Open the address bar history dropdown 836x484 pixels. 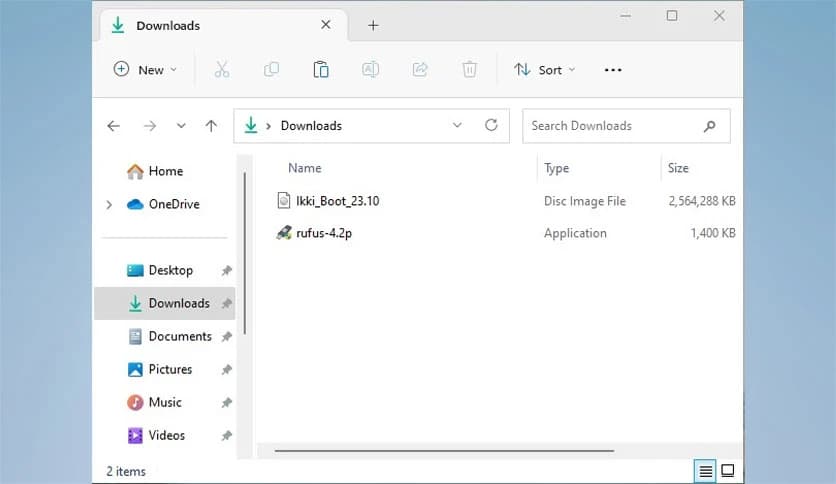coord(457,125)
